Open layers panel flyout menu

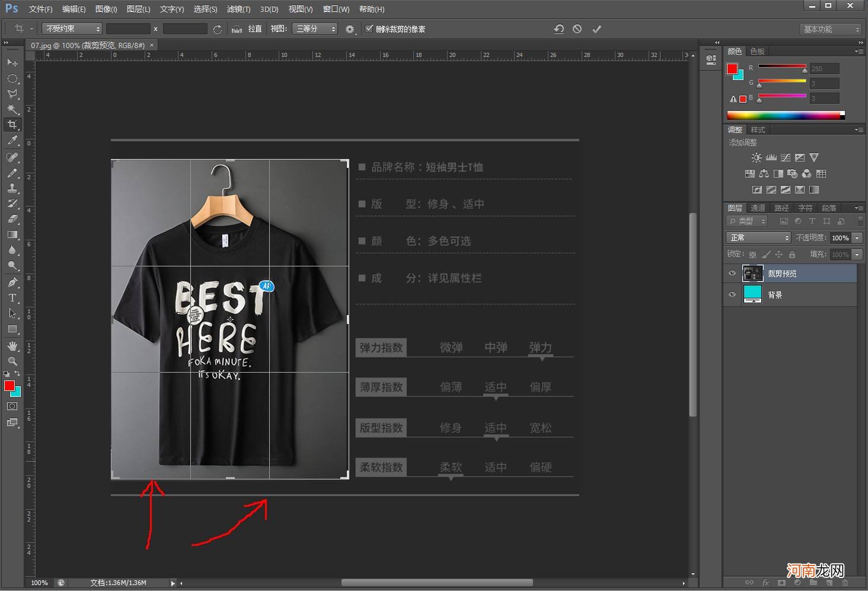click(x=859, y=208)
